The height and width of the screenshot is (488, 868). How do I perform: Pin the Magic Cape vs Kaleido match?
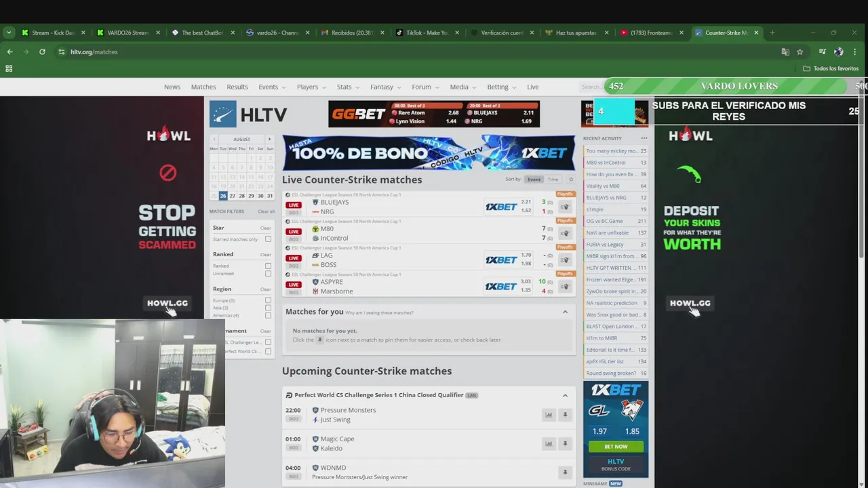pos(565,443)
